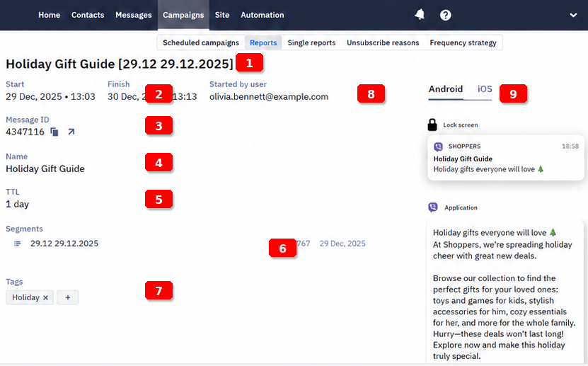Viewport: 588px width, 366px height.
Task: Click the olivia.bennett@example.com email
Action: click(269, 97)
